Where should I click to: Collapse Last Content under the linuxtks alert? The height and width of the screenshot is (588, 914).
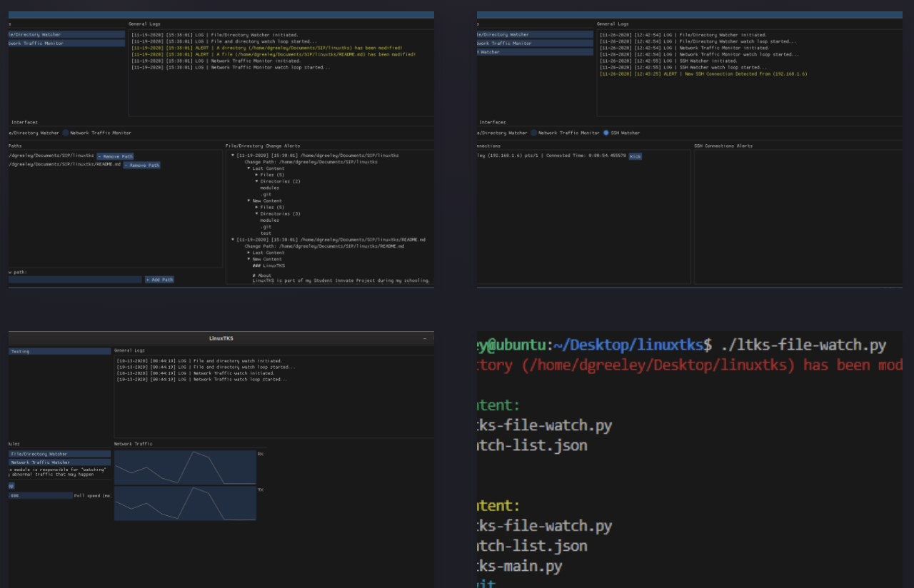[249, 168]
